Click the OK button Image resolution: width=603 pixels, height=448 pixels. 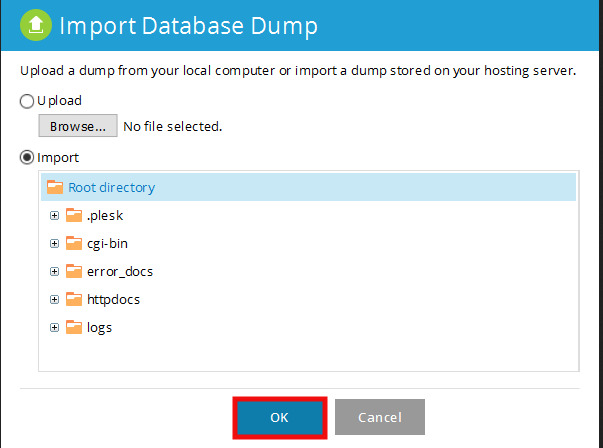280,417
